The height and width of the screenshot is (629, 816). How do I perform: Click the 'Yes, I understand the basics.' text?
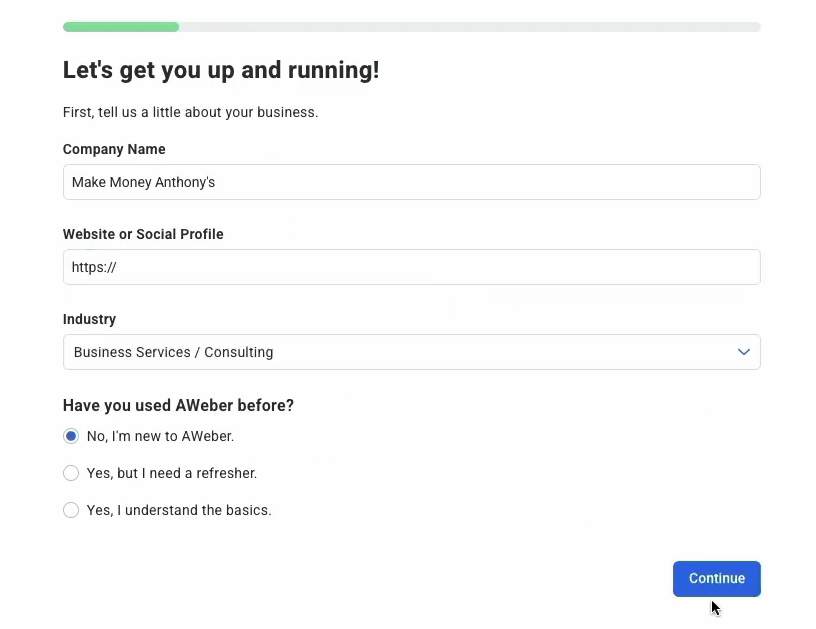click(x=179, y=510)
